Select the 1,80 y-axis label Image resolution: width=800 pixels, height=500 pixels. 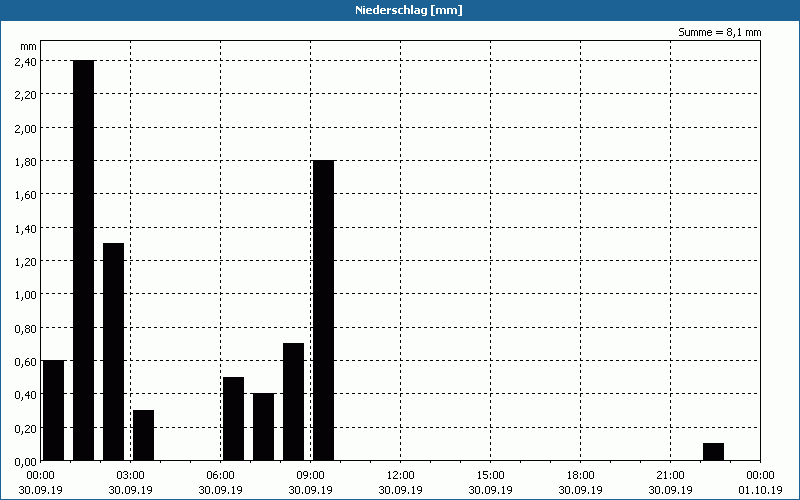click(26, 161)
